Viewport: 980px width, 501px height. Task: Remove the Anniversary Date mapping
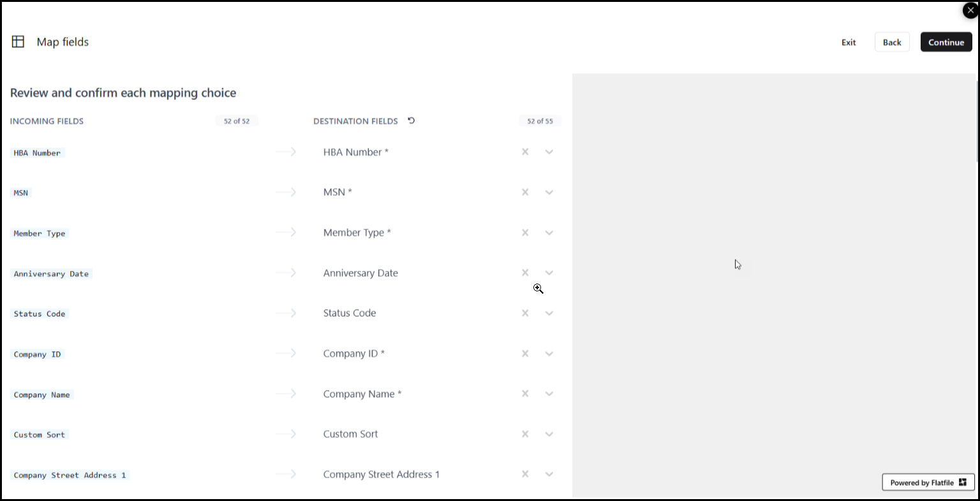click(525, 273)
